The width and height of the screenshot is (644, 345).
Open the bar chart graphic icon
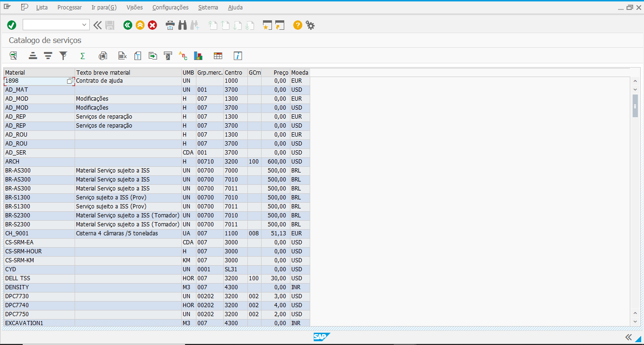(198, 56)
